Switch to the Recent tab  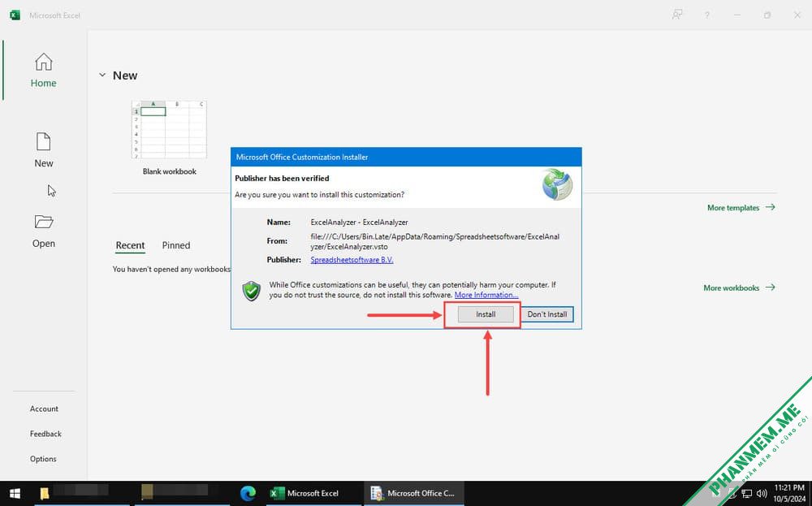coord(130,245)
